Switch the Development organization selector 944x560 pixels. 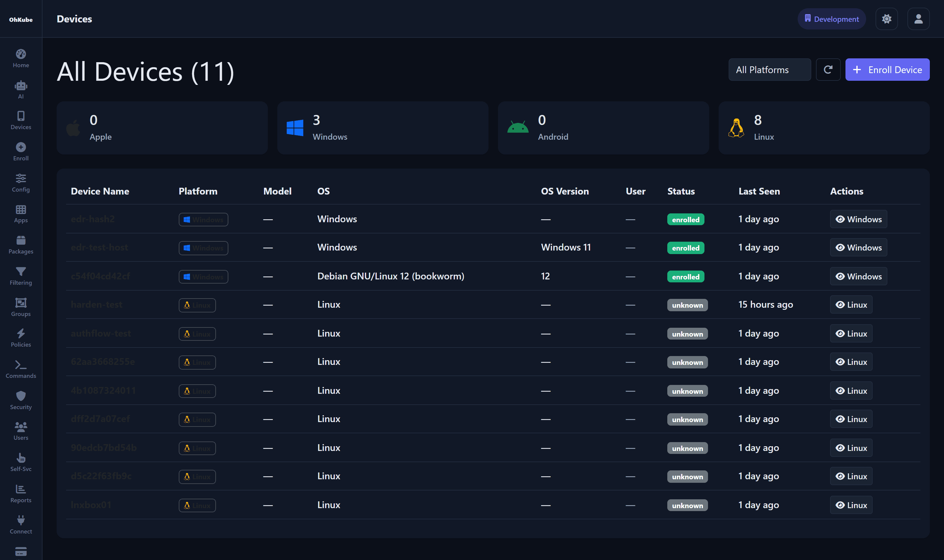[x=832, y=19]
